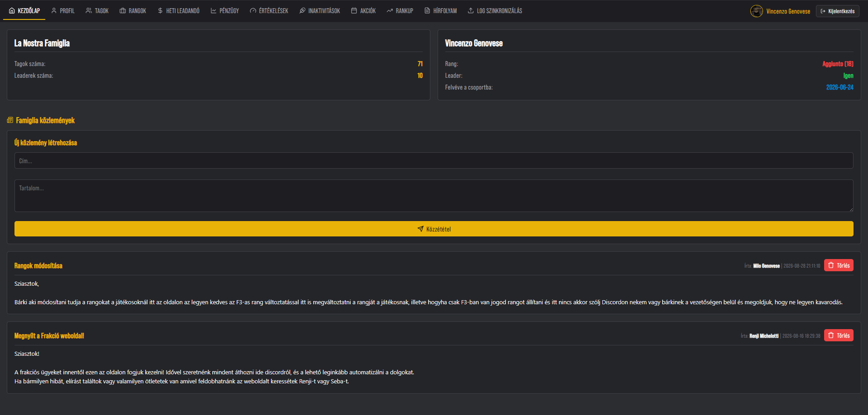Screen dimensions: 868x415
Task: Click the Leaderek száma label
Action: click(34, 75)
